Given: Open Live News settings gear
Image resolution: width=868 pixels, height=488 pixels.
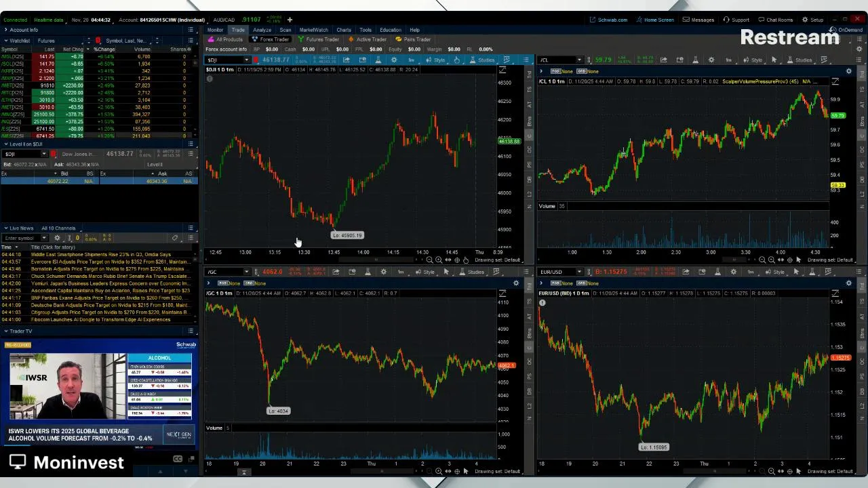Looking at the screenshot, I should point(57,238).
